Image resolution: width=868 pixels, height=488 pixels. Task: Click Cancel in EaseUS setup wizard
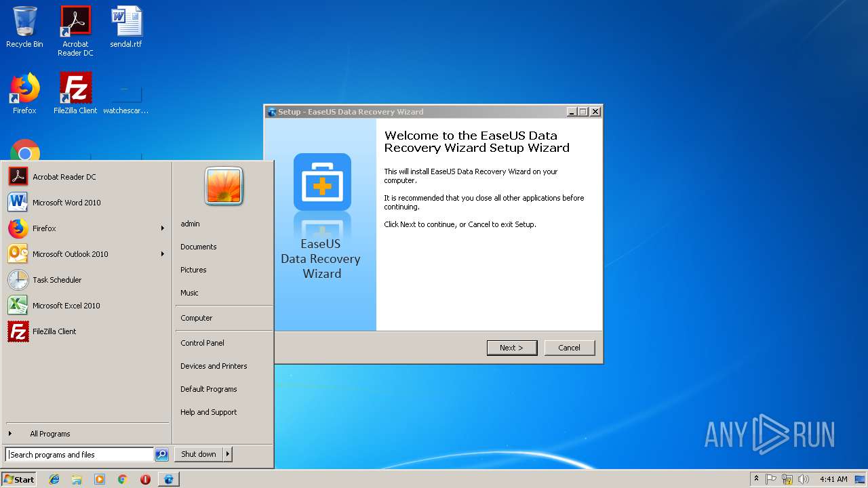pyautogui.click(x=570, y=348)
